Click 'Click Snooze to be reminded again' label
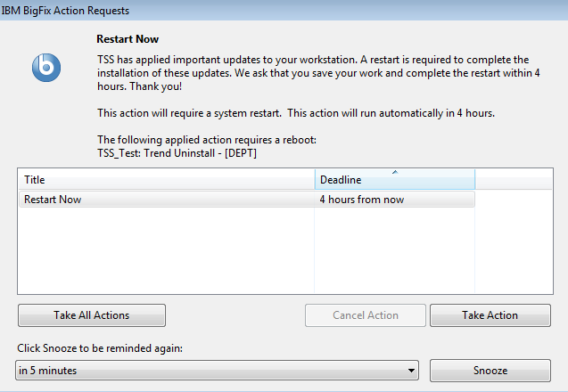568x392 pixels. 100,348
